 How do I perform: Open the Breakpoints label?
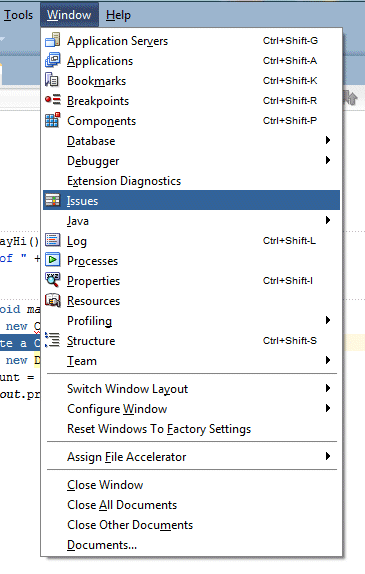[98, 101]
